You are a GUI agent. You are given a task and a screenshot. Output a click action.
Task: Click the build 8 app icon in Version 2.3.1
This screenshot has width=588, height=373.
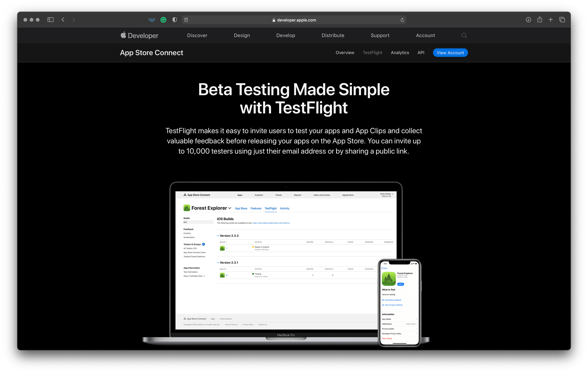(x=222, y=275)
